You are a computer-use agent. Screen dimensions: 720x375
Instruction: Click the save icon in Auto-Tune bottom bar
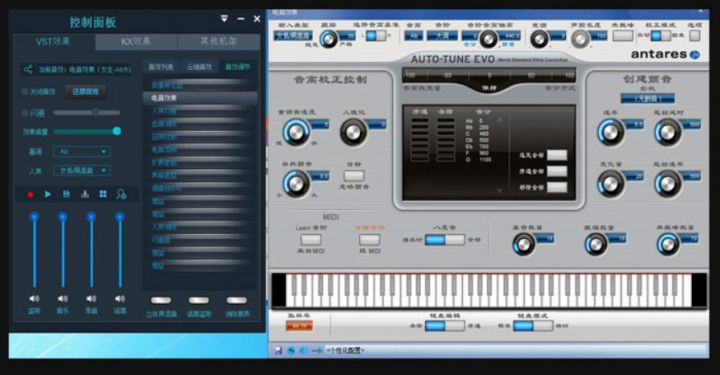point(278,351)
